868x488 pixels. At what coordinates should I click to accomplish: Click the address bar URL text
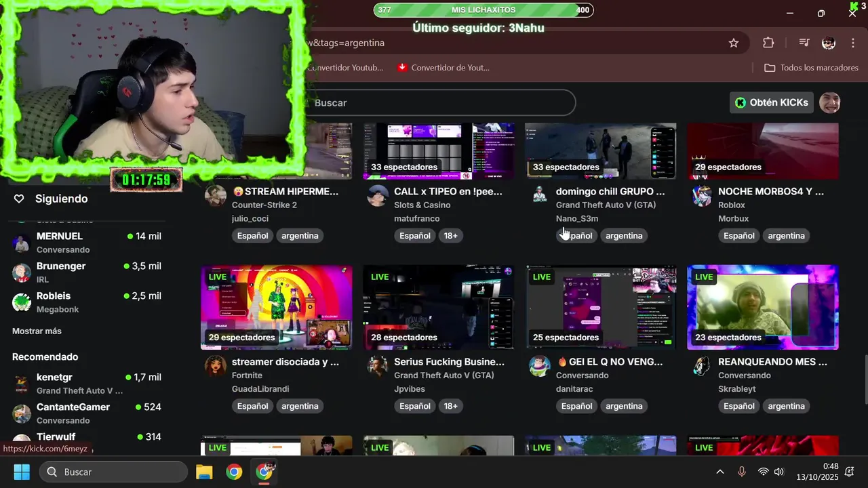tap(346, 43)
